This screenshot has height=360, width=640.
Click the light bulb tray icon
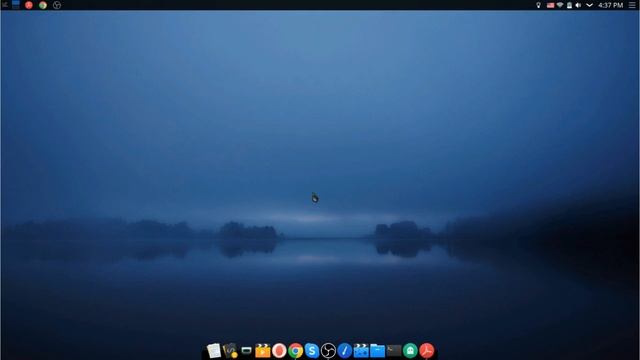click(x=538, y=5)
